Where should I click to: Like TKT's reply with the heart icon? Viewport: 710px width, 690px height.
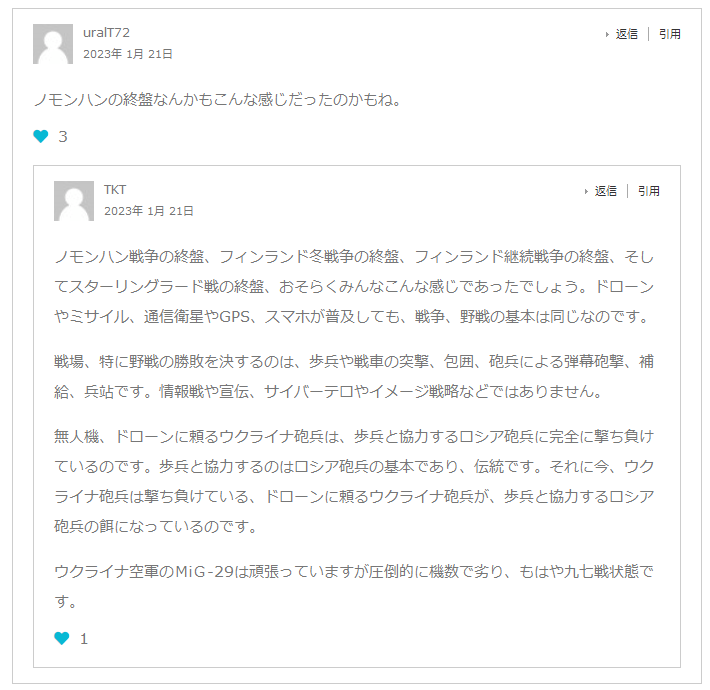pyautogui.click(x=62, y=638)
